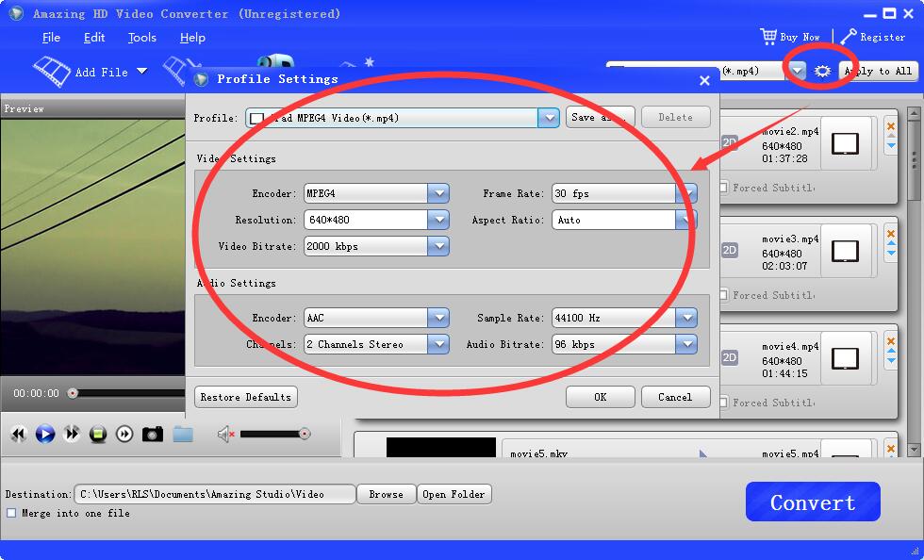The image size is (924, 560).
Task: Open the Tools menu
Action: [x=141, y=38]
